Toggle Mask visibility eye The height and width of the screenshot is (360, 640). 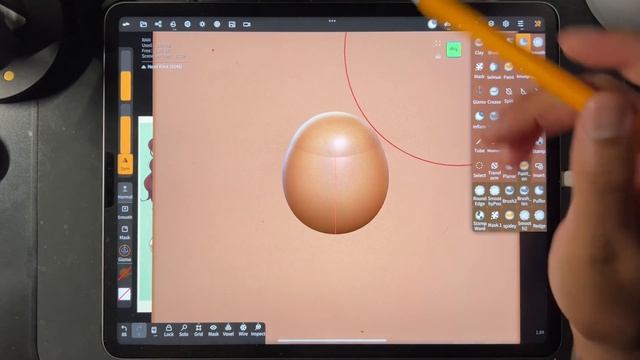[x=213, y=330]
